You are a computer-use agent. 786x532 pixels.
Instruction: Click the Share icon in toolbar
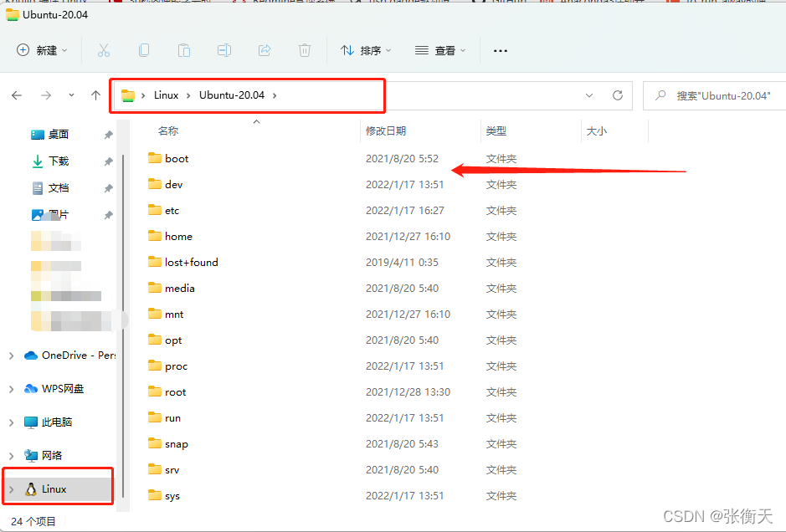(x=265, y=50)
